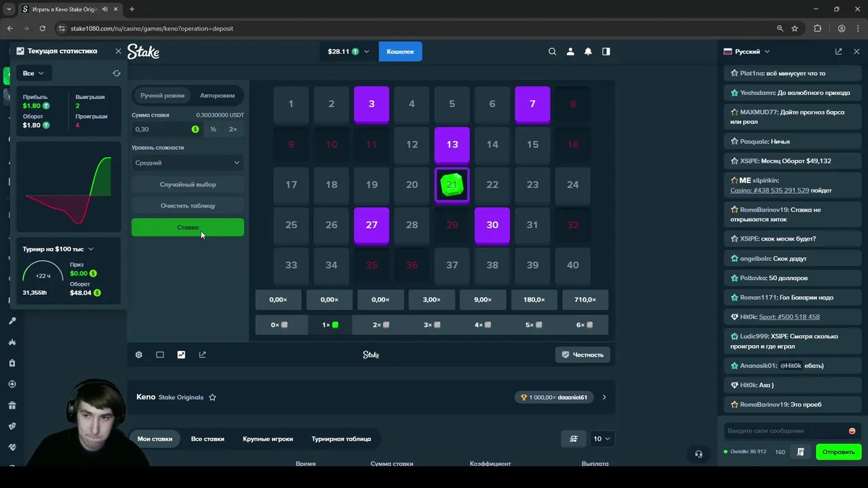Open the notifications bell
Screen dimensions: 868x488
tap(588, 52)
